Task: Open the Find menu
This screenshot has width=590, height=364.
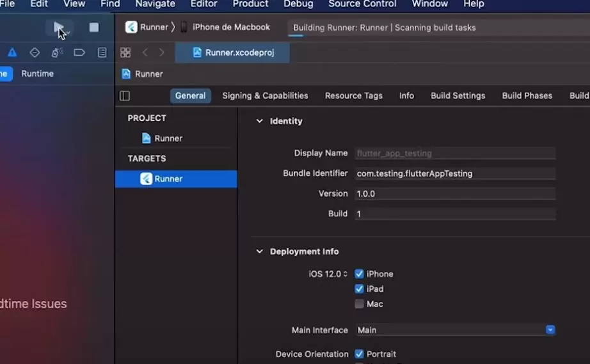Action: 110,4
